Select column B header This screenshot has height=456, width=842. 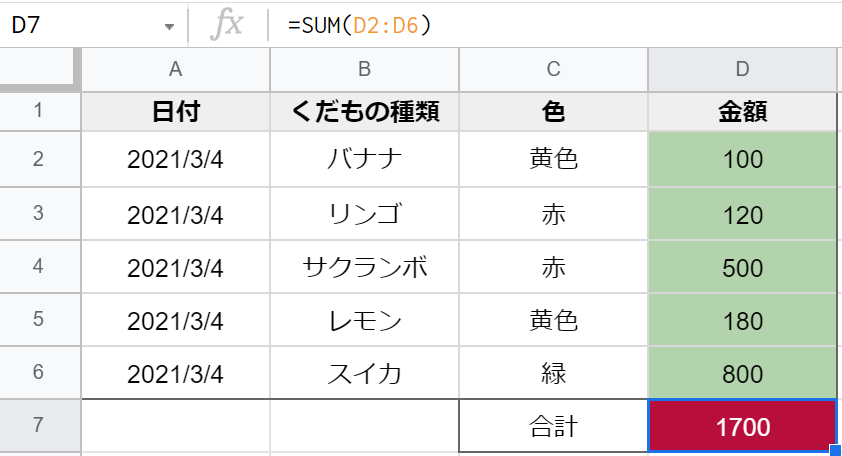pos(365,69)
